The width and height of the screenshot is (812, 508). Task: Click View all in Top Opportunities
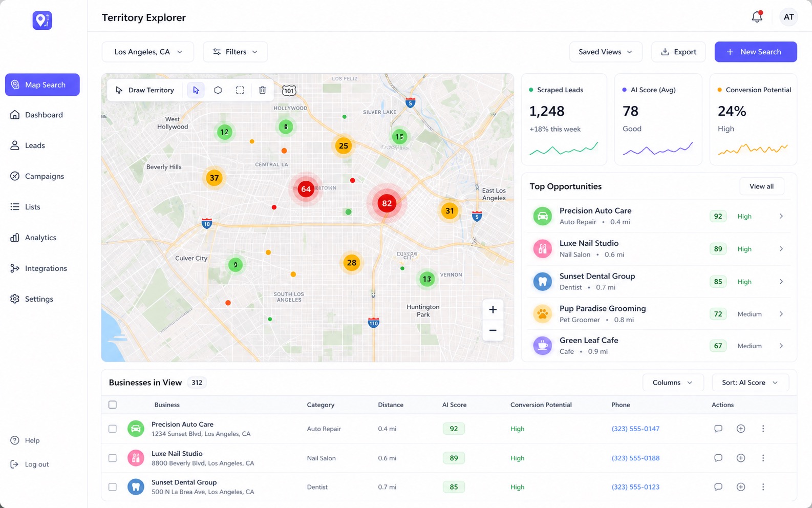point(761,186)
